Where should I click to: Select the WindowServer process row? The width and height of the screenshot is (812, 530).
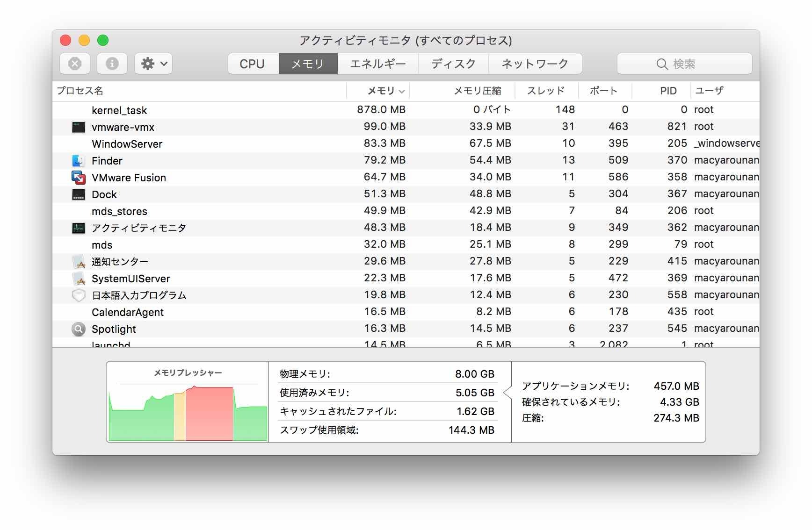point(406,143)
